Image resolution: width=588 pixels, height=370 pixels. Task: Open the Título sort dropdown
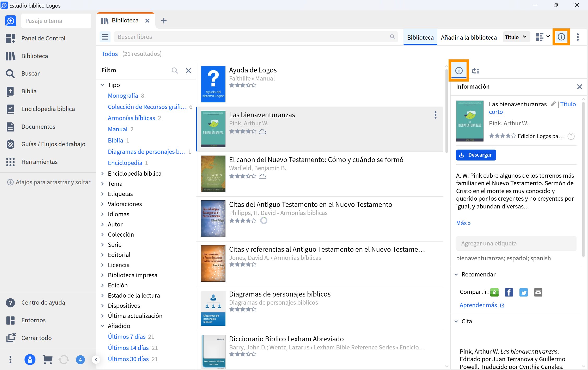[x=516, y=37]
